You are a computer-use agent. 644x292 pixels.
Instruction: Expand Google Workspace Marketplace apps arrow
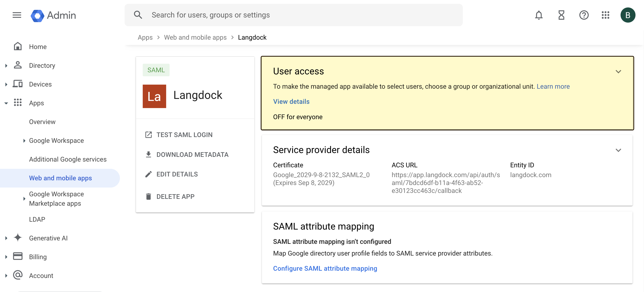tap(24, 199)
